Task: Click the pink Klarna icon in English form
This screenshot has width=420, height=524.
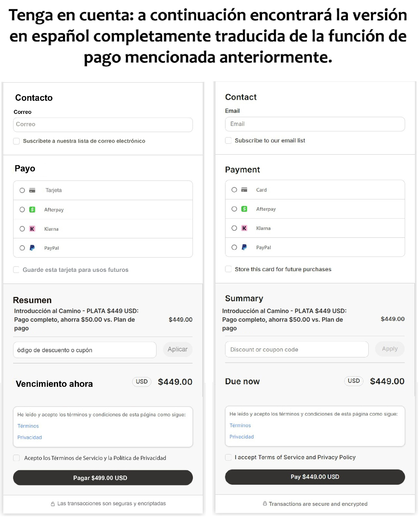Action: [244, 228]
